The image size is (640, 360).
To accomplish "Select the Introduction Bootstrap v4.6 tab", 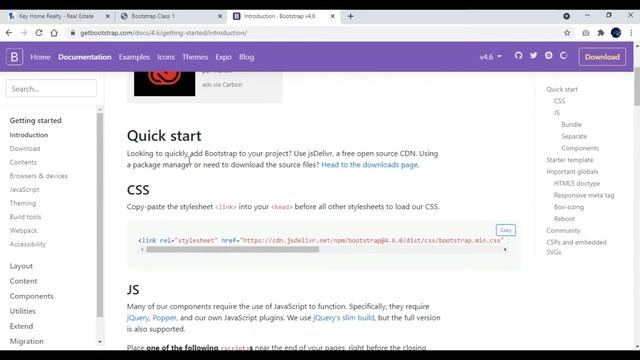I will click(x=283, y=16).
